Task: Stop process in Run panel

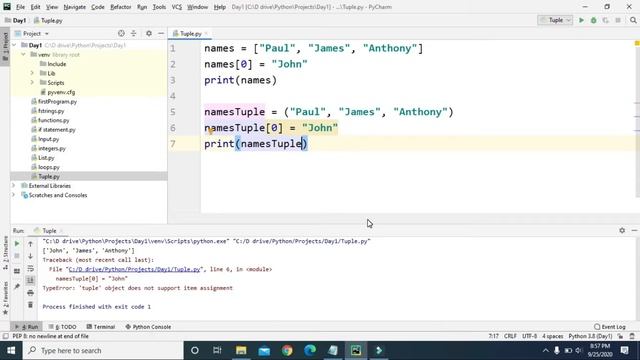Action: tap(17, 256)
